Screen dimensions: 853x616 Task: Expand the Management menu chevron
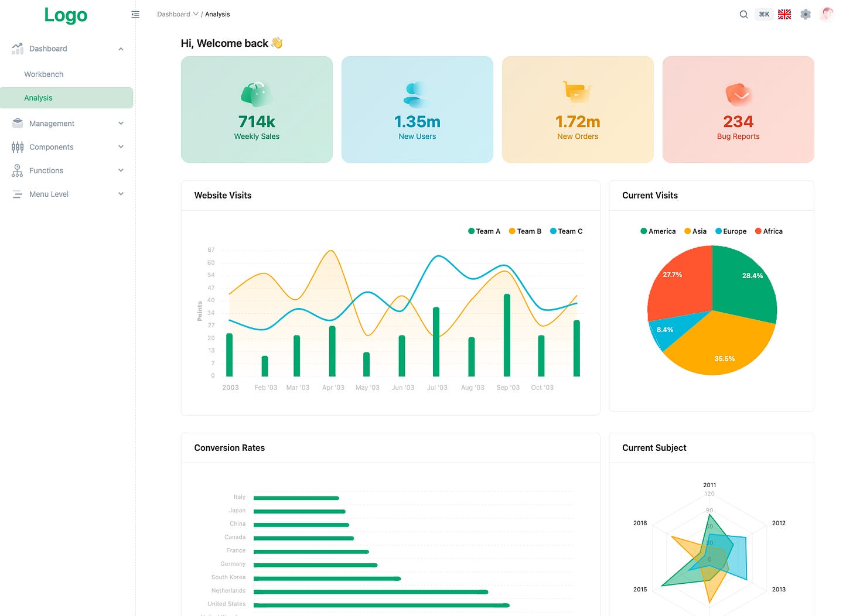121,123
